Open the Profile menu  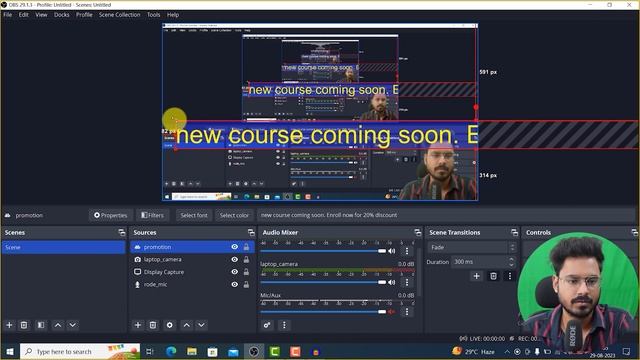click(x=84, y=15)
